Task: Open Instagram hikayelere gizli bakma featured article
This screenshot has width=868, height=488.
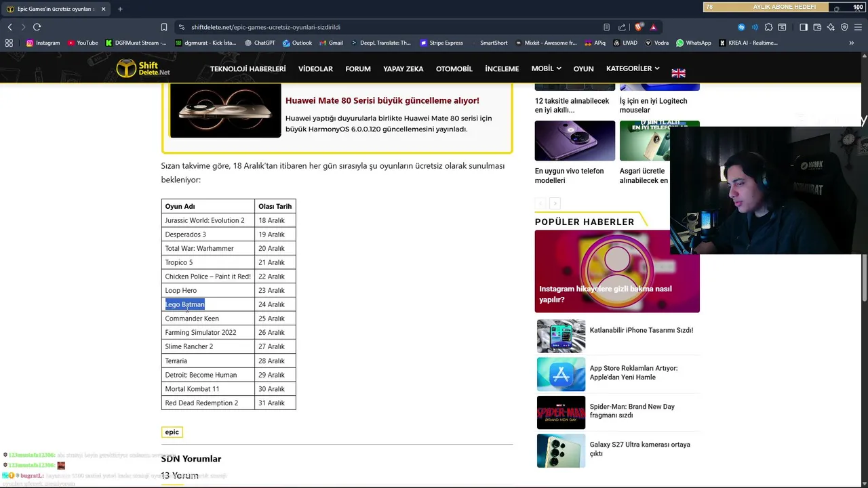Action: (617, 271)
